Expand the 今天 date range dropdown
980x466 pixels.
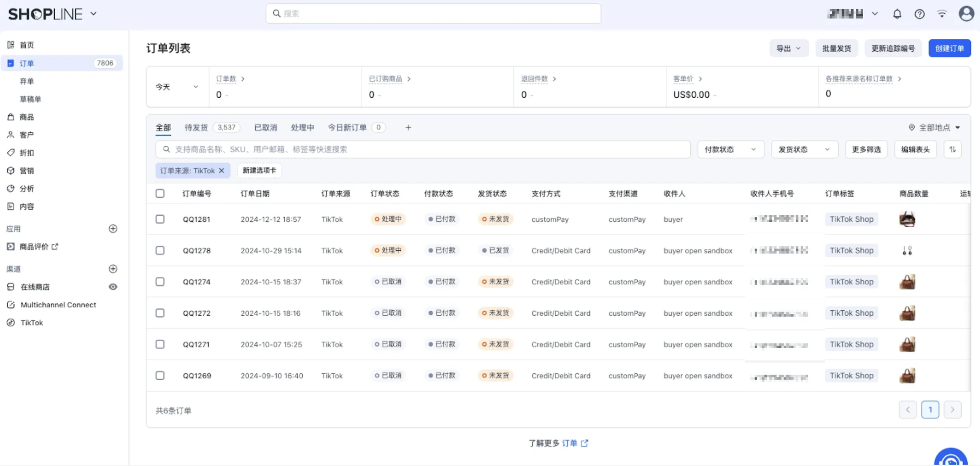(x=177, y=87)
